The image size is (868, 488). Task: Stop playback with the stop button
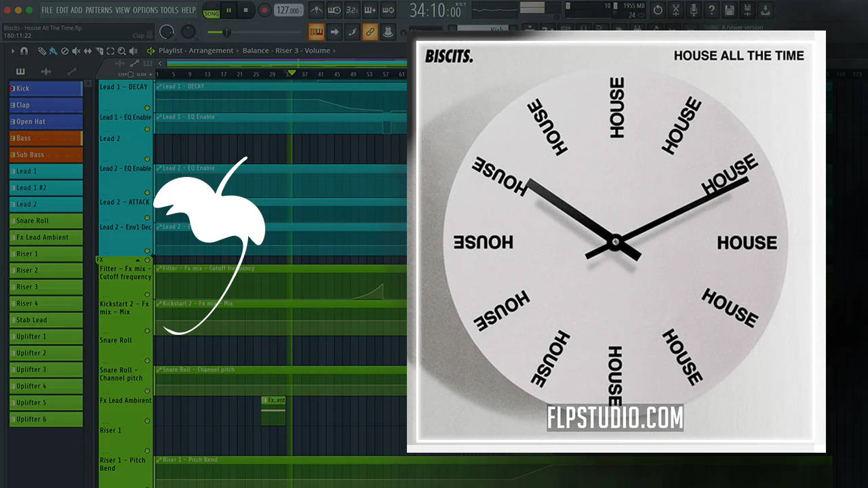[245, 10]
